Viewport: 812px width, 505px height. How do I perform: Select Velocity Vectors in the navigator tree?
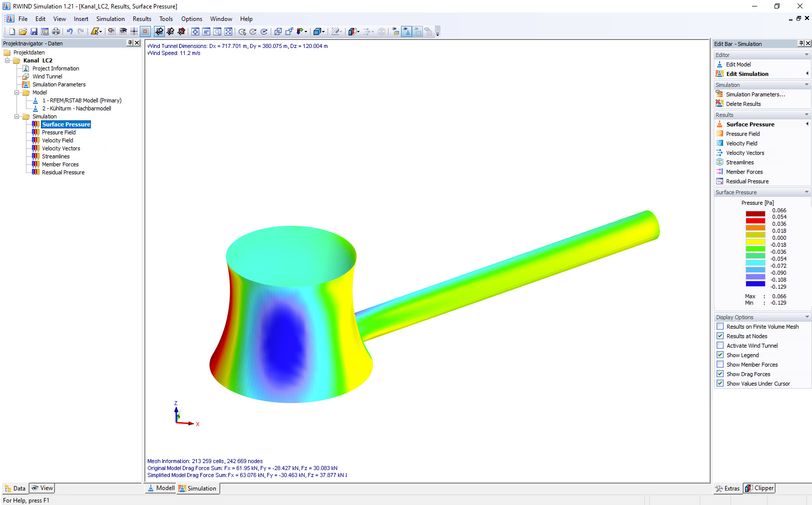point(61,148)
